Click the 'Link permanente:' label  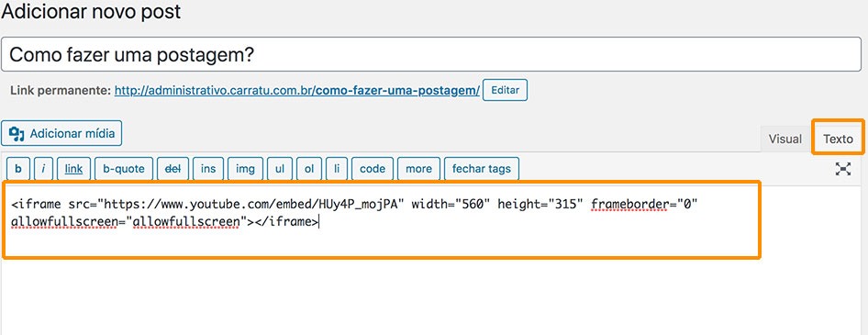click(61, 91)
